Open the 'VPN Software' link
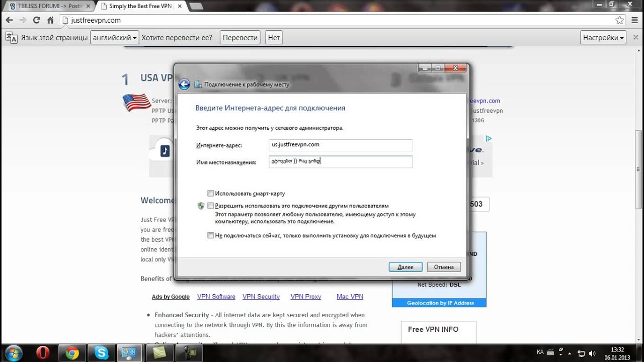This screenshot has height=362, width=644. pos(216,297)
